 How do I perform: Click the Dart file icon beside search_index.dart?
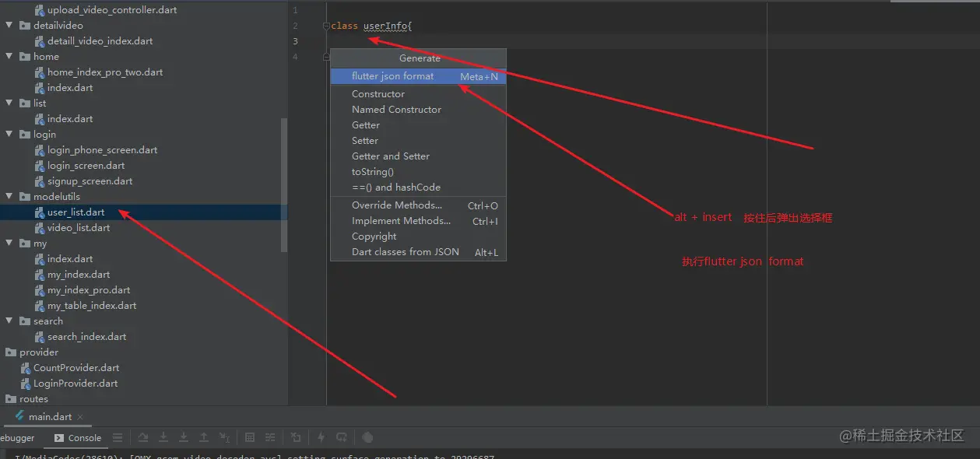coord(40,337)
